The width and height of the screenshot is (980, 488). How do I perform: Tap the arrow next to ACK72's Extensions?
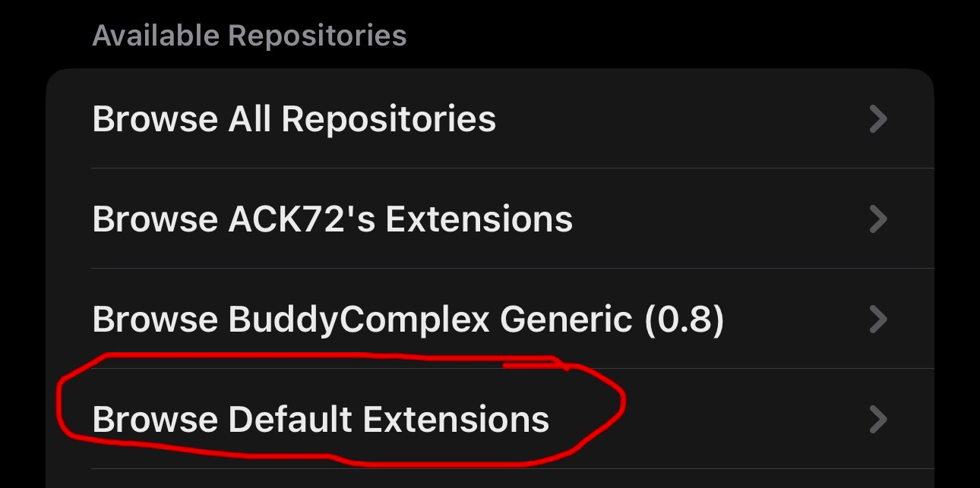pos(877,219)
